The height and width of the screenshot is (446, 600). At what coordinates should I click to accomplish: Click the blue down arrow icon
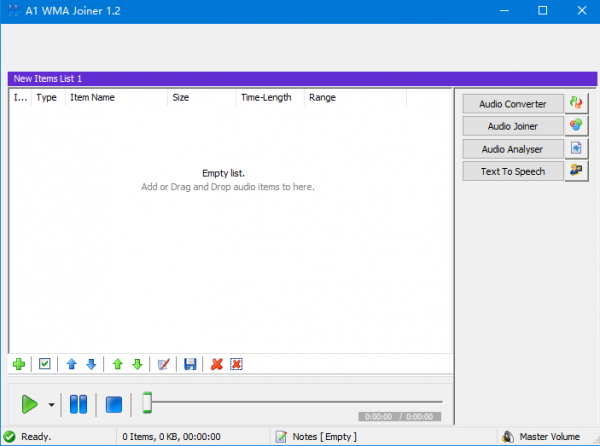point(91,364)
